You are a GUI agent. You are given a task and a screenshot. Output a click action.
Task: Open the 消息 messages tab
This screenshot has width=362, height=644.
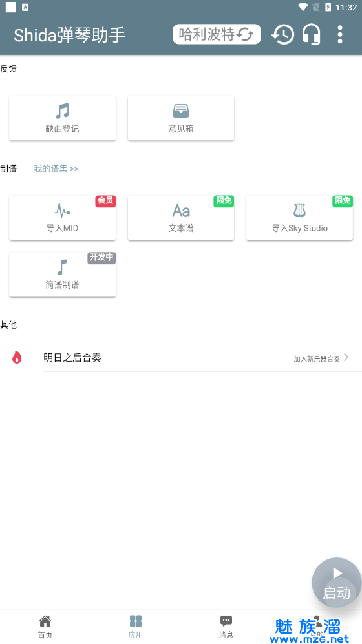(x=226, y=627)
